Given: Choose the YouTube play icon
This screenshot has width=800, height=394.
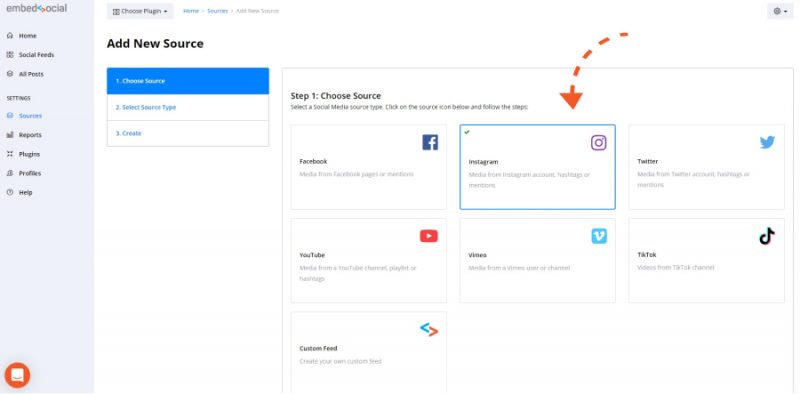Looking at the screenshot, I should pyautogui.click(x=429, y=236).
